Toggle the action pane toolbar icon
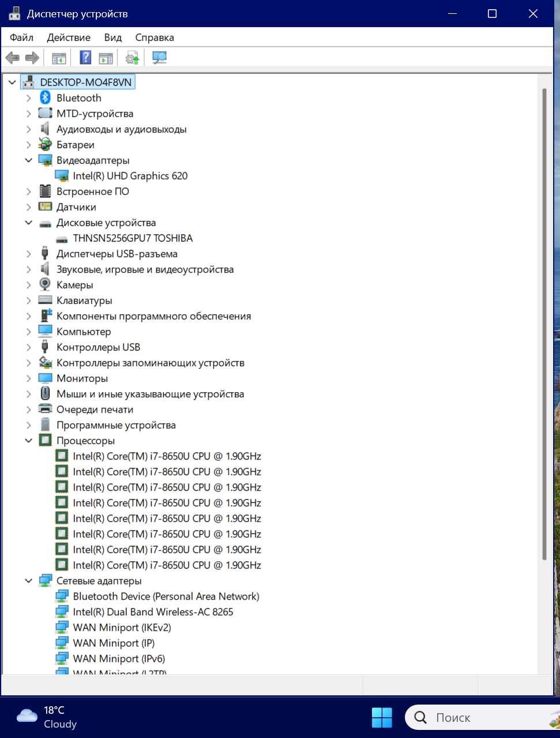This screenshot has height=738, width=560. 106,58
